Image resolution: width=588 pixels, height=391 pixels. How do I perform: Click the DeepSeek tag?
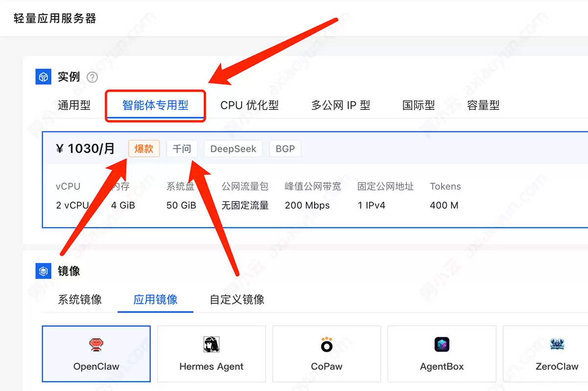pos(233,149)
